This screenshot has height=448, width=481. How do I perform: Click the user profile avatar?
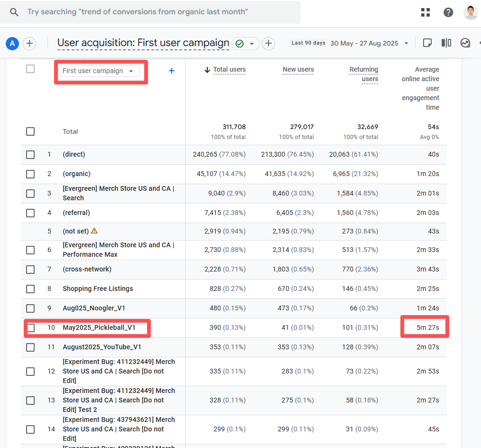(x=471, y=12)
